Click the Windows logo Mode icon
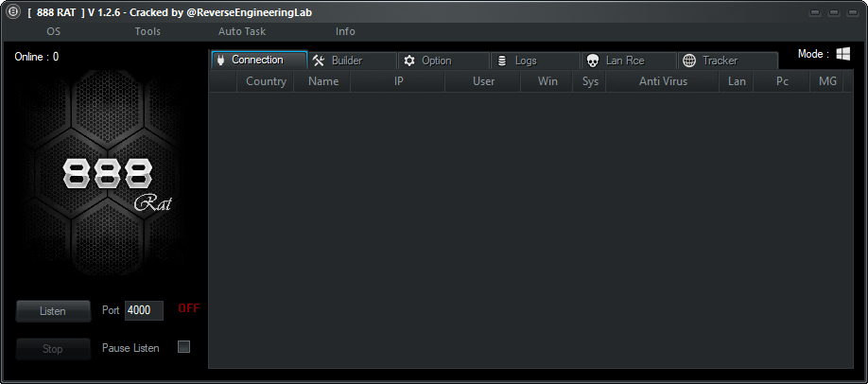Viewport: 868px width, 384px height. (842, 54)
